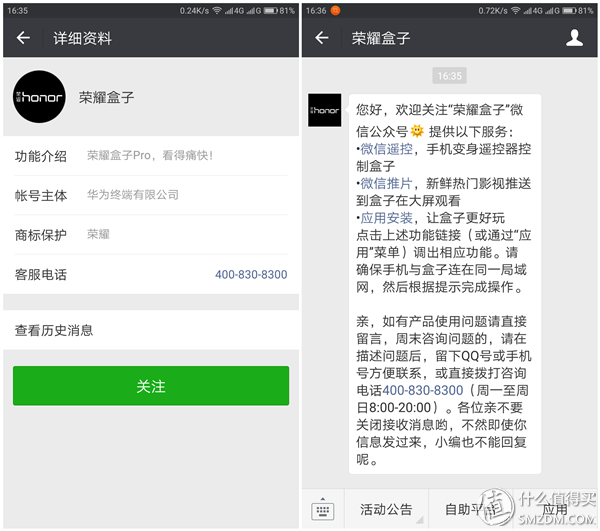
Task: Tap the 16:35 message timestamp
Action: click(450, 76)
